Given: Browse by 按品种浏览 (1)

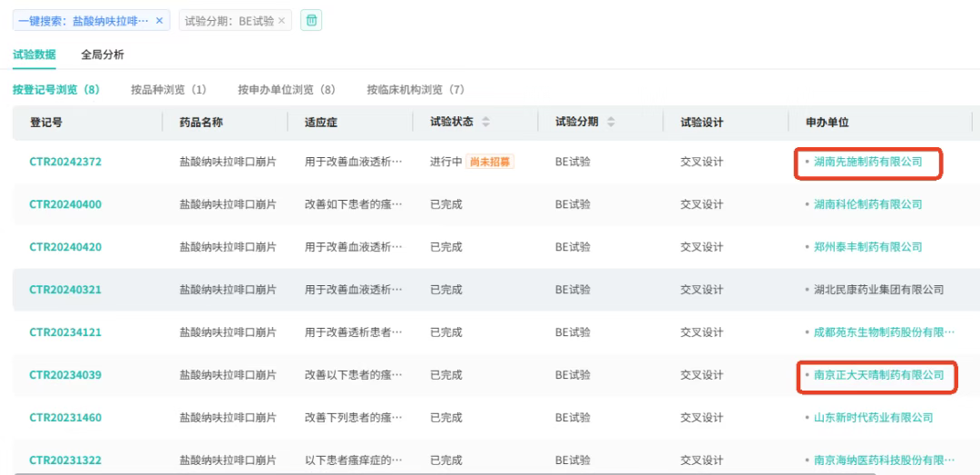Looking at the screenshot, I should [x=169, y=89].
